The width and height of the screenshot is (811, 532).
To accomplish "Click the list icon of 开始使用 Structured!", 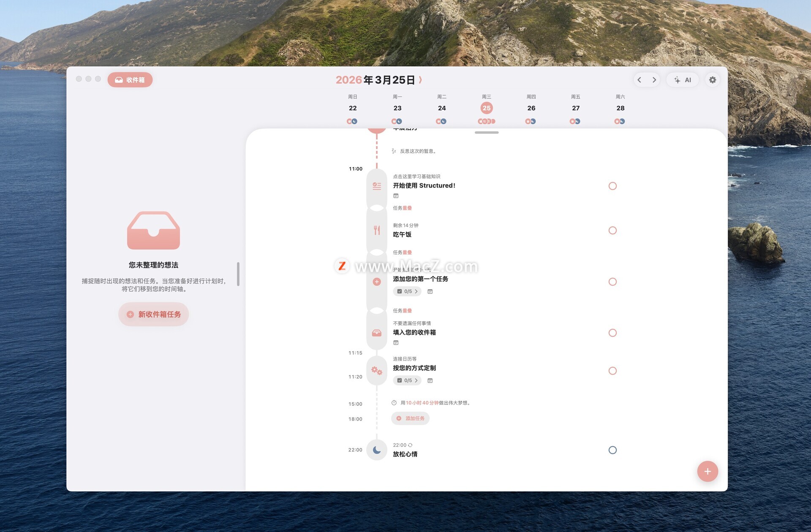I will click(377, 186).
